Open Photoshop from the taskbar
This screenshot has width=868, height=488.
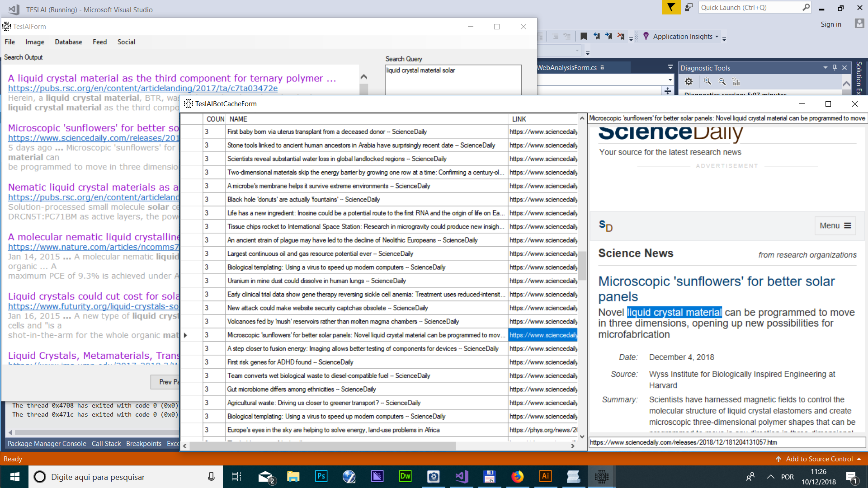pos(321,477)
